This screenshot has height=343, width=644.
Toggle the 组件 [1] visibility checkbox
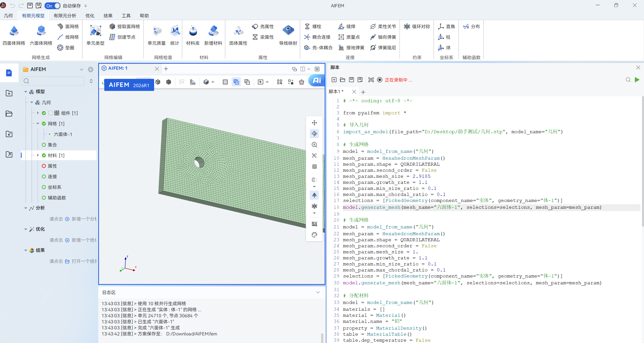51,113
